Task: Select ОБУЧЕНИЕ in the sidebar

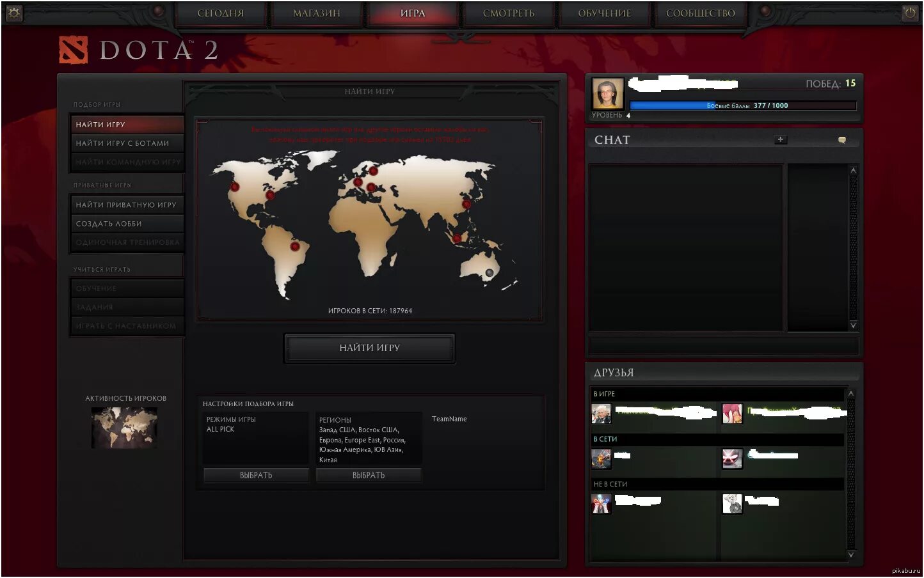Action: point(127,288)
